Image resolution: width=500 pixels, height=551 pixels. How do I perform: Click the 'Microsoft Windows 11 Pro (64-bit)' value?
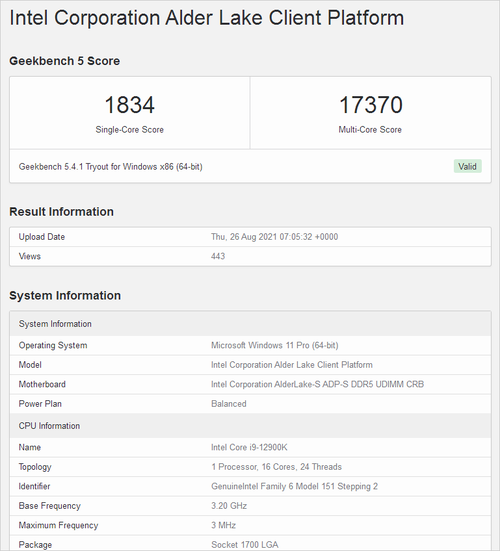click(x=274, y=345)
